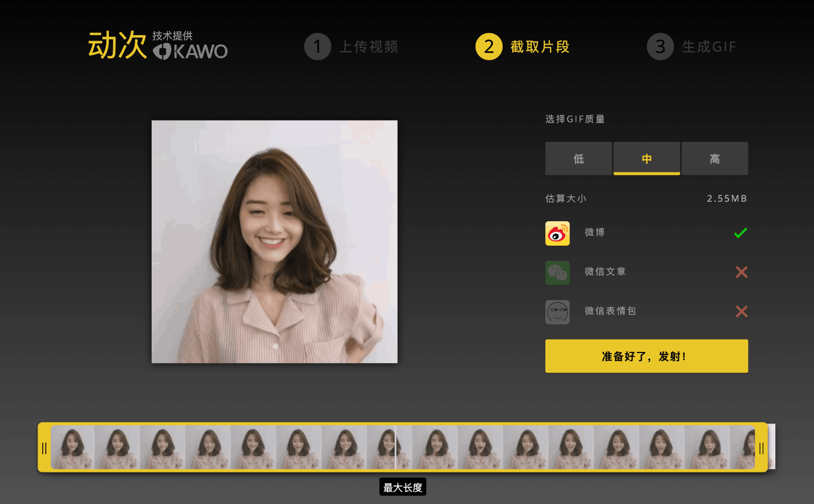
Task: Click the left trim handle on filmstrip
Action: 44,448
